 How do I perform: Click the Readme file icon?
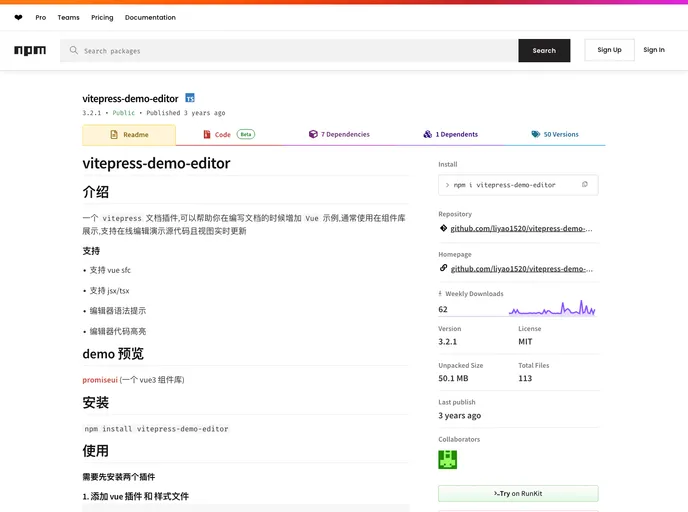click(114, 135)
